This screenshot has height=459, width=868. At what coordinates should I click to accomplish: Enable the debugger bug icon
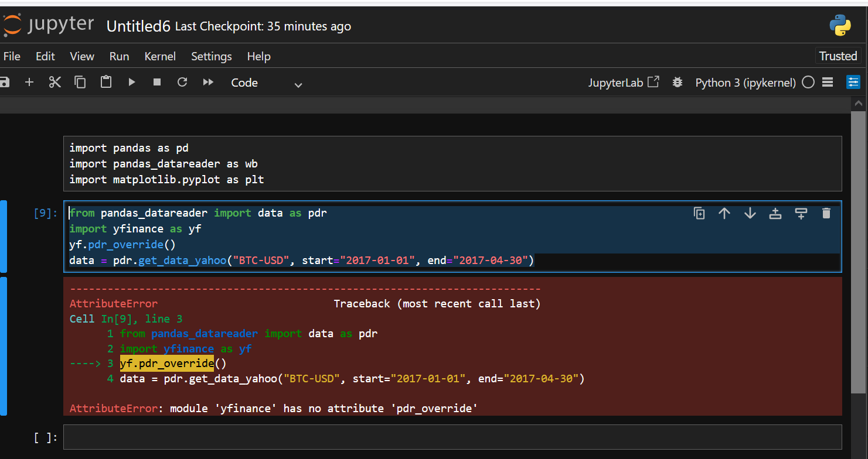tap(678, 83)
